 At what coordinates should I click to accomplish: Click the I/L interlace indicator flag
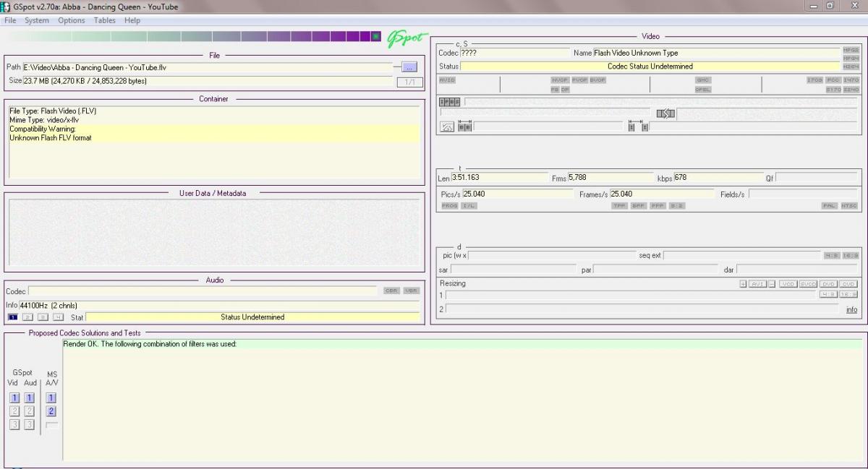point(468,206)
